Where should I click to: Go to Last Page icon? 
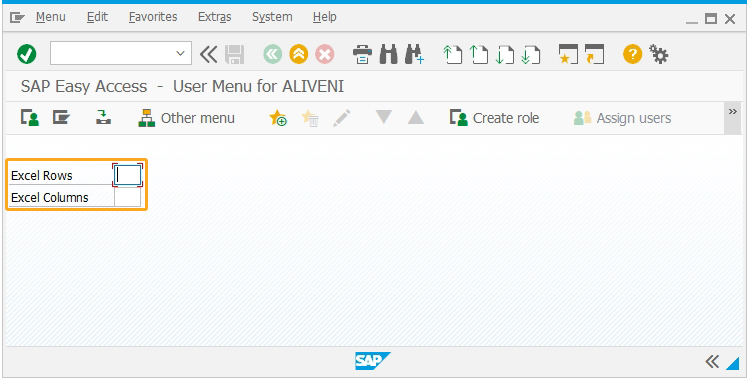530,54
